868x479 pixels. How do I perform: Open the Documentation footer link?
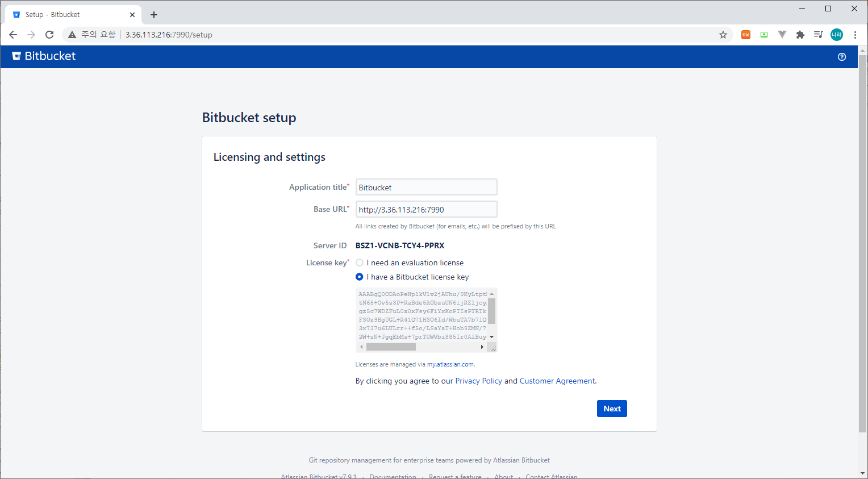(x=393, y=476)
